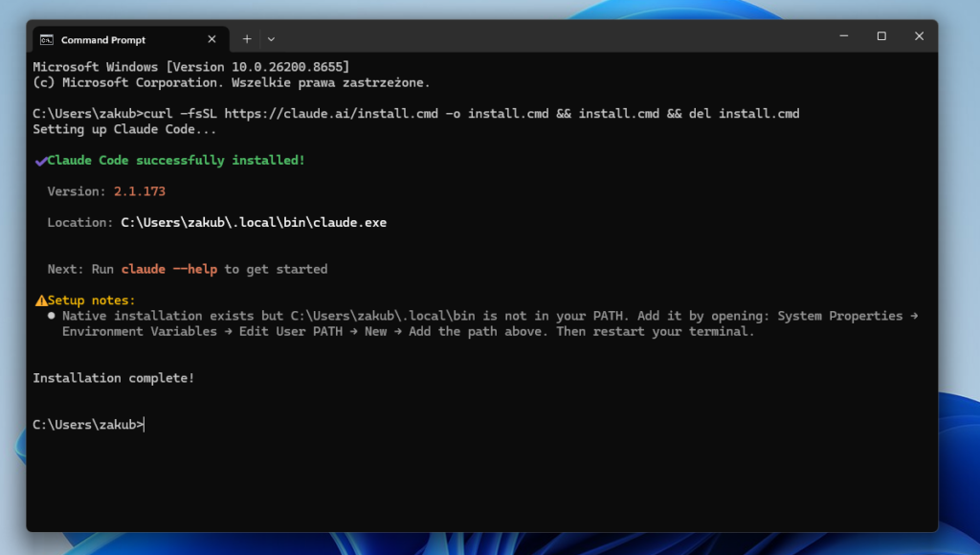Click the Microsoft Corporation copyright line
The height and width of the screenshot is (555, 980).
click(x=232, y=82)
